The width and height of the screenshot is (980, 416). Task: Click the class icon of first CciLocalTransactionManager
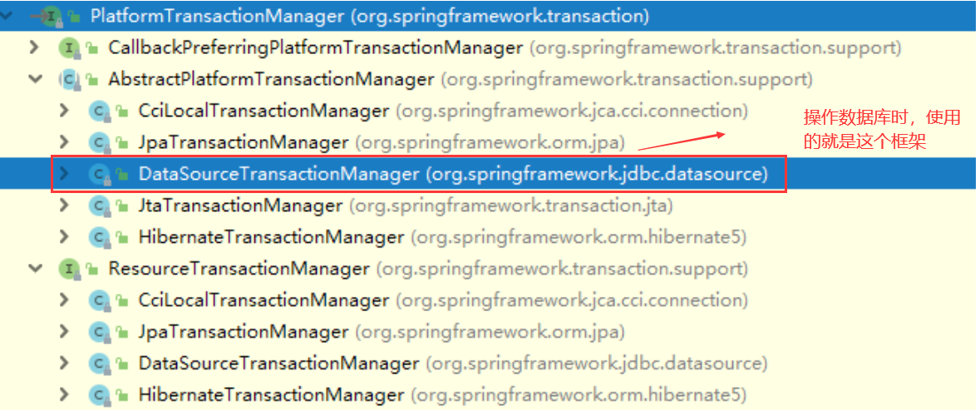99,111
